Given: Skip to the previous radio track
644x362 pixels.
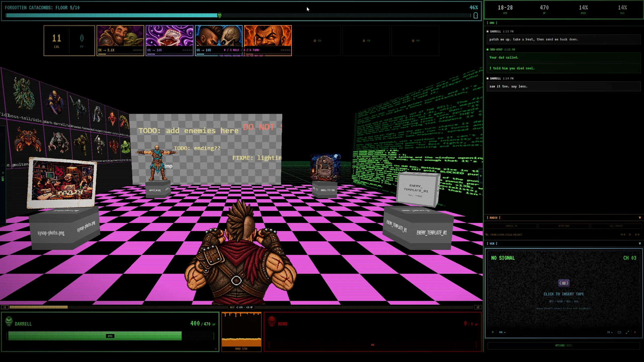Looking at the screenshot, I should 623,235.
